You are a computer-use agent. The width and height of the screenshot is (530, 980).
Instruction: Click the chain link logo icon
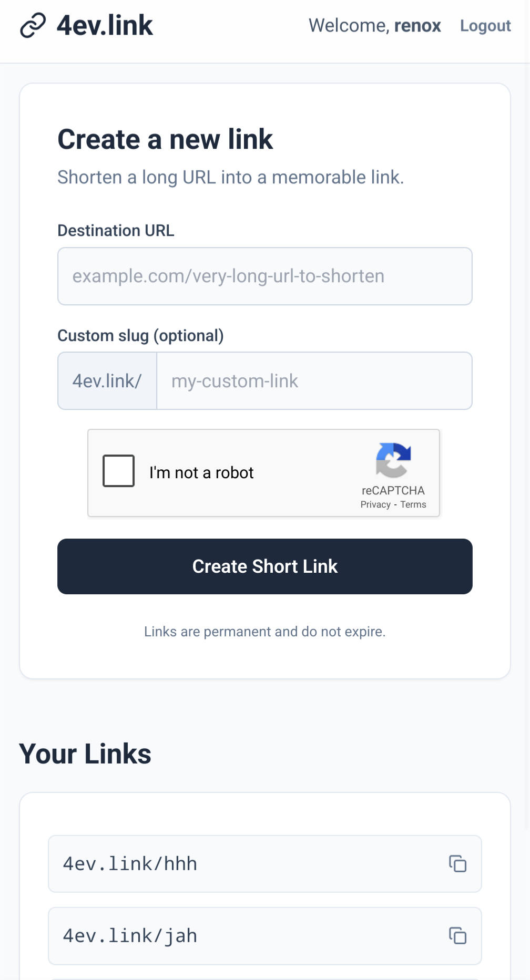click(33, 26)
